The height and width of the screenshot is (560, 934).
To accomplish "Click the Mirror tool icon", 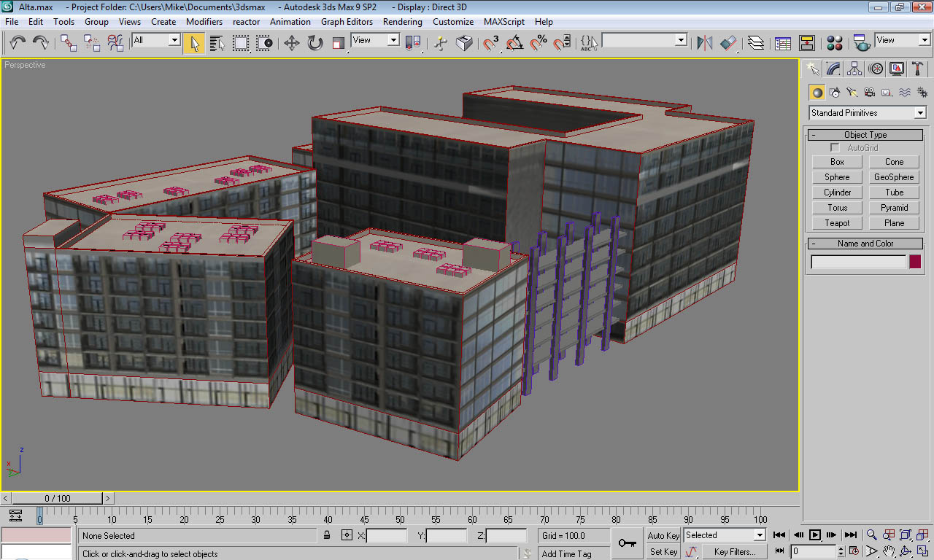I will (704, 43).
